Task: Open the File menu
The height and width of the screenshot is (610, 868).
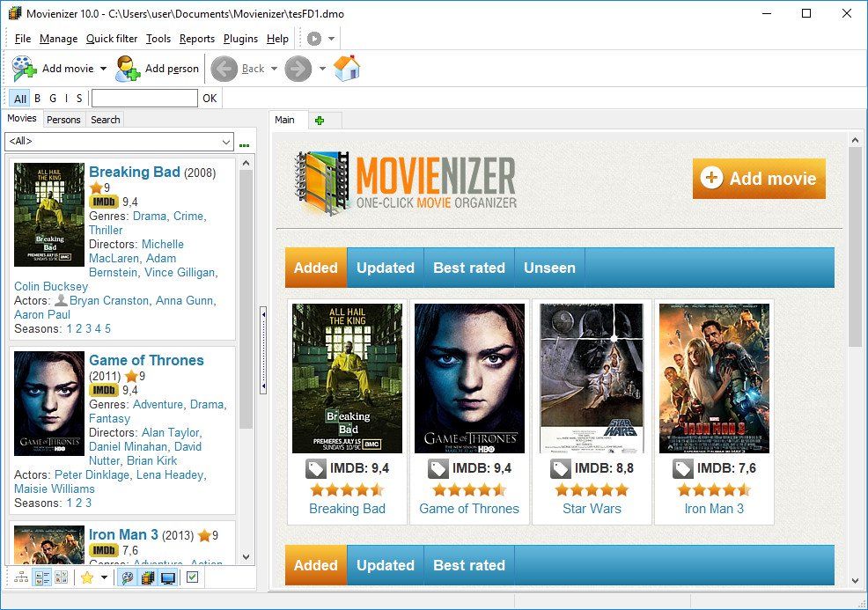Action: [23, 39]
